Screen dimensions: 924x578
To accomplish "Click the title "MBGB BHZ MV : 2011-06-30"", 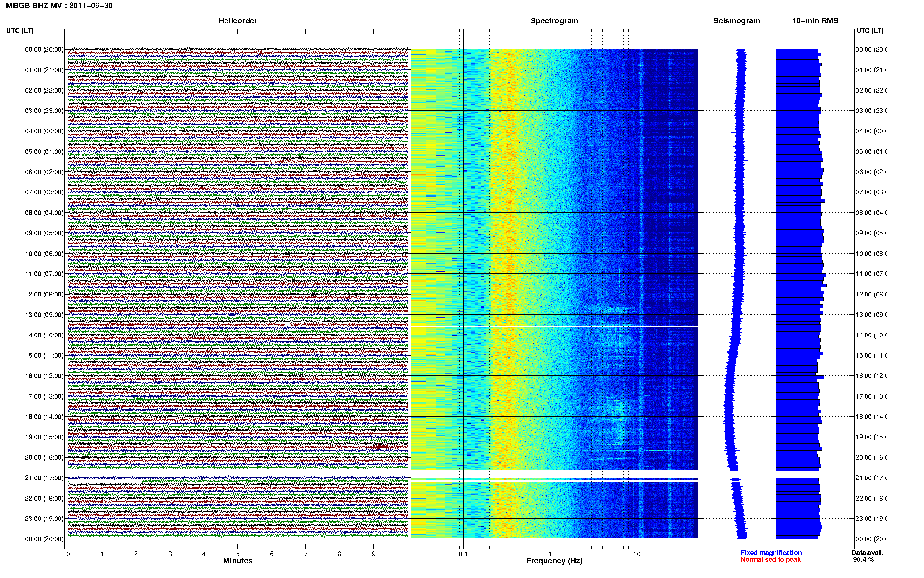I will [59, 5].
